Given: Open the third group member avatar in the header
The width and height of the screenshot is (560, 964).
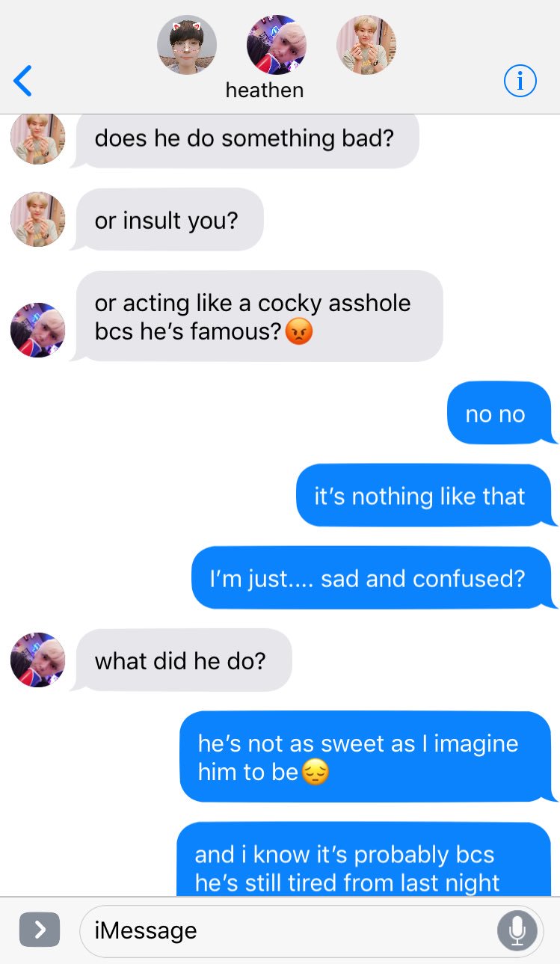Looking at the screenshot, I should point(366,45).
